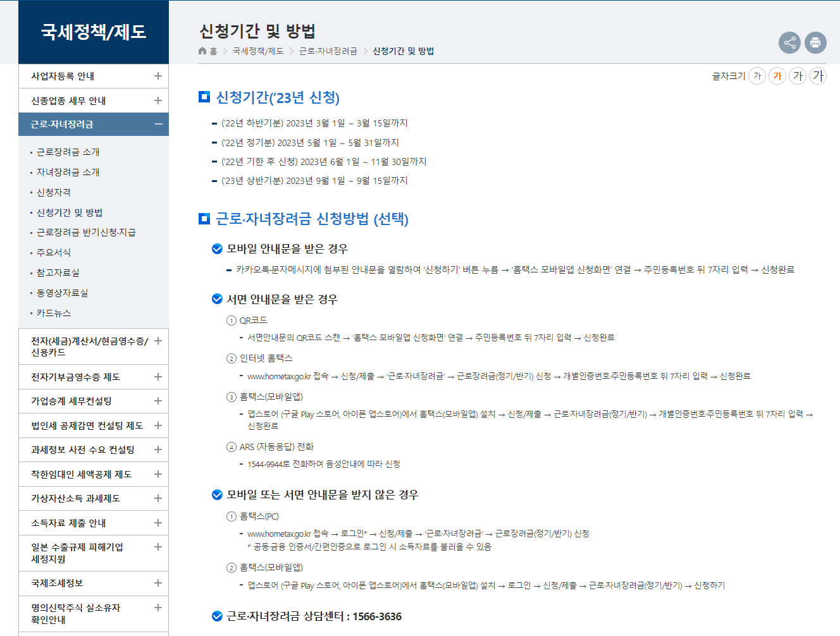This screenshot has width=840, height=636.
Task: Open the 카드뉴스 sidebar link
Action: coord(55,313)
